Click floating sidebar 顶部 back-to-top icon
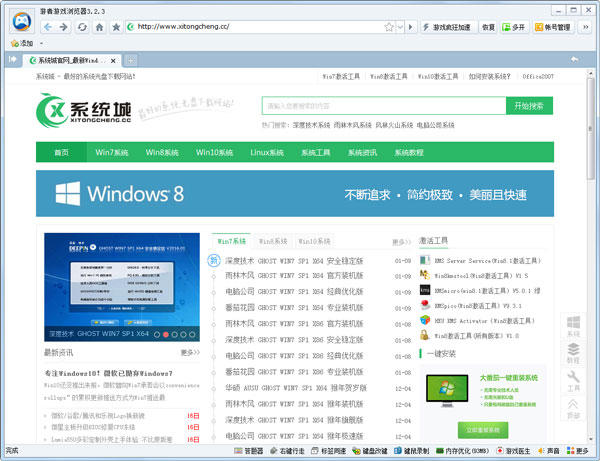Image resolution: width=600 pixels, height=461 pixels. pos(573,408)
